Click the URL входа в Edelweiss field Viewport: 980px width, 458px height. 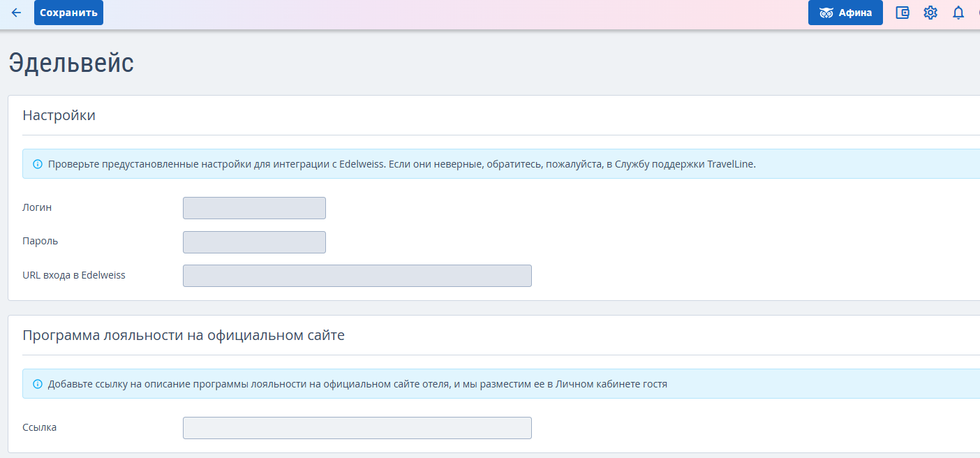click(357, 275)
